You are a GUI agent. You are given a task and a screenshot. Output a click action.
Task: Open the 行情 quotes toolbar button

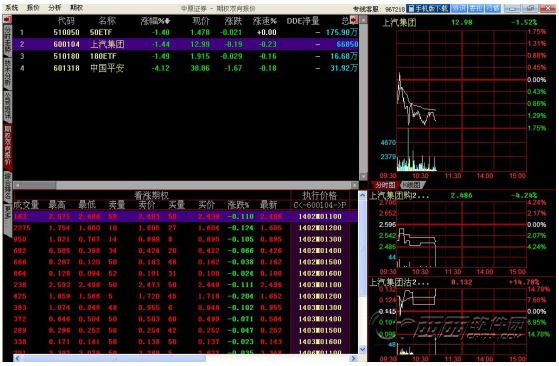click(493, 8)
